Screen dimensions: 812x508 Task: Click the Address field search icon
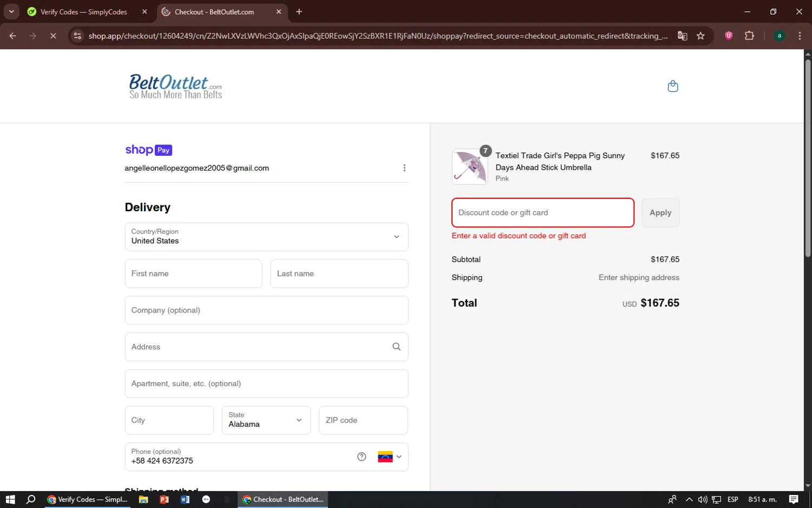point(396,347)
